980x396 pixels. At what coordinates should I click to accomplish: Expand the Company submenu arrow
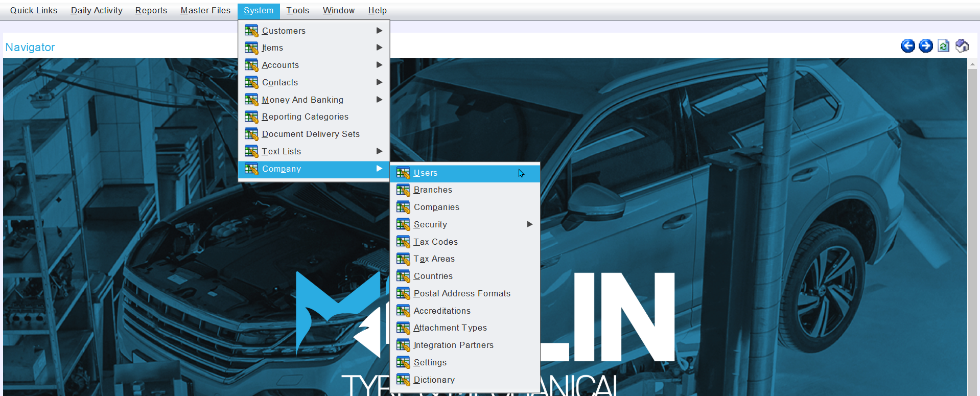point(379,169)
